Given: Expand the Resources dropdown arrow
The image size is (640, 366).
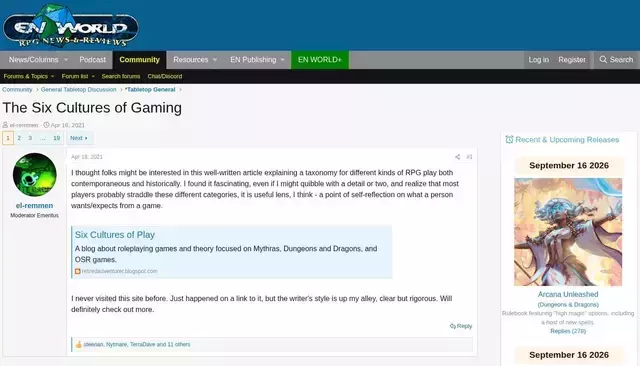Looking at the screenshot, I should 215,60.
